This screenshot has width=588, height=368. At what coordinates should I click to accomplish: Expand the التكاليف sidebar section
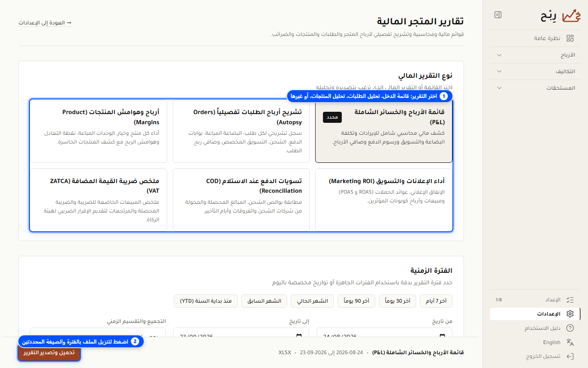pos(535,71)
